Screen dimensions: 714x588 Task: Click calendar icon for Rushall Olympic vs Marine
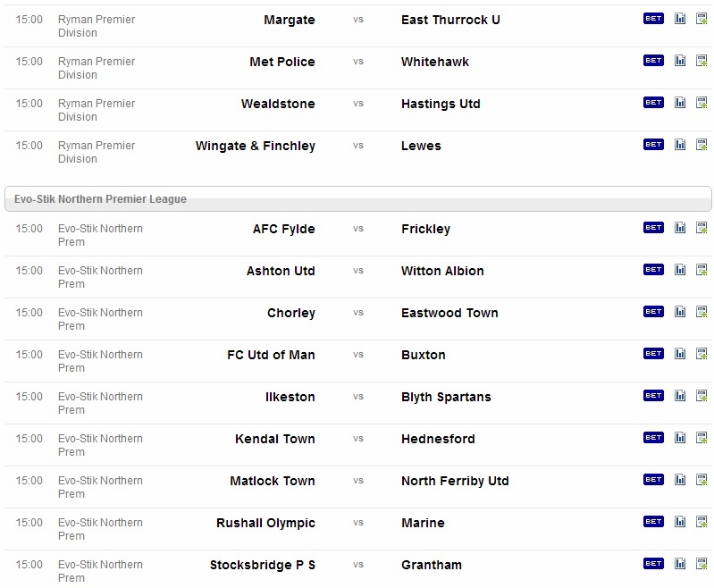tap(701, 521)
